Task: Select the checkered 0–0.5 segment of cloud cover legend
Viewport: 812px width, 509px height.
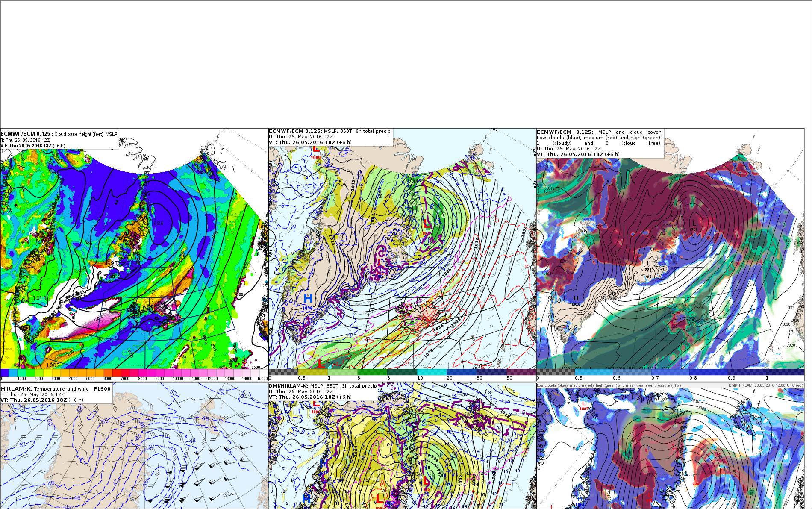Action: click(556, 372)
